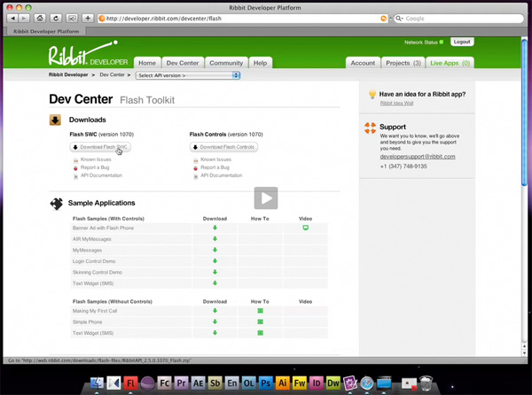Open the Dev Center navigation tab
The width and height of the screenshot is (532, 395).
click(x=183, y=63)
